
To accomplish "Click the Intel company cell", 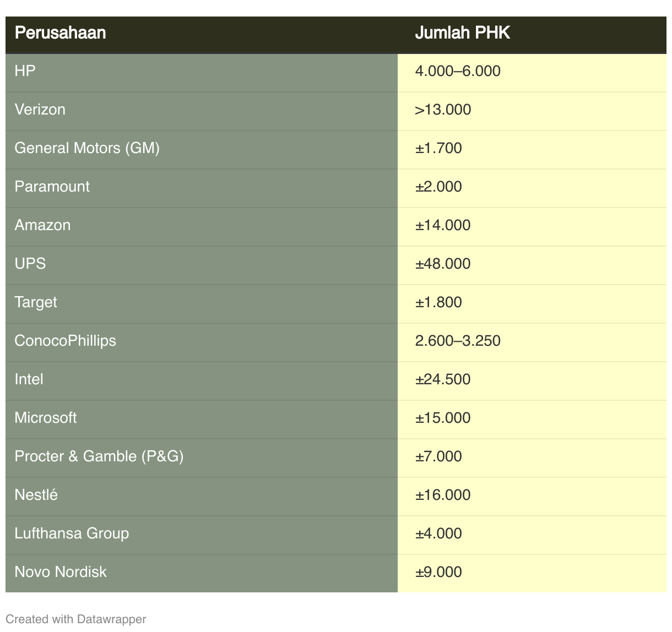I will pos(29,379).
